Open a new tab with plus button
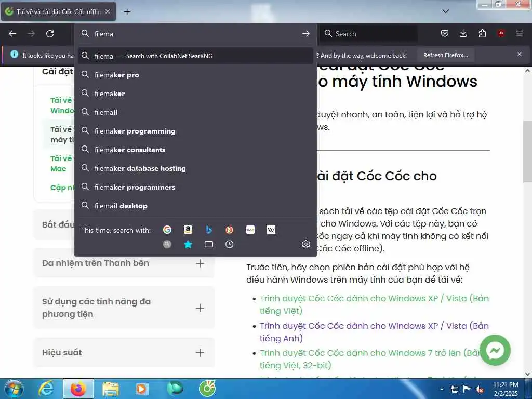The image size is (532, 399). pos(127,12)
